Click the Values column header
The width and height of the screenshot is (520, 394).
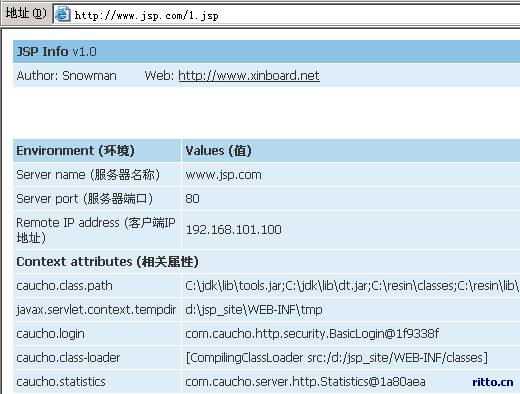point(218,151)
